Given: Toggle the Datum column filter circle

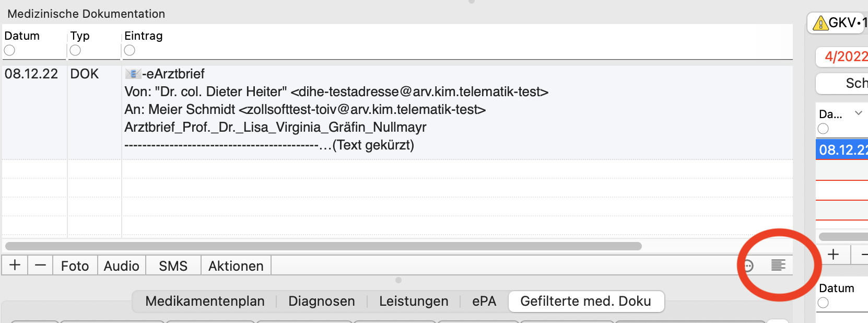Looking at the screenshot, I should pos(9,51).
